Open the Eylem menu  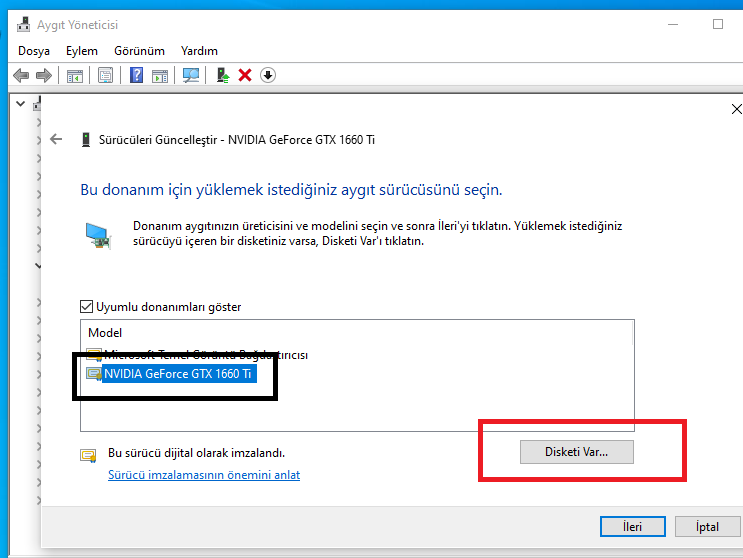coord(82,51)
